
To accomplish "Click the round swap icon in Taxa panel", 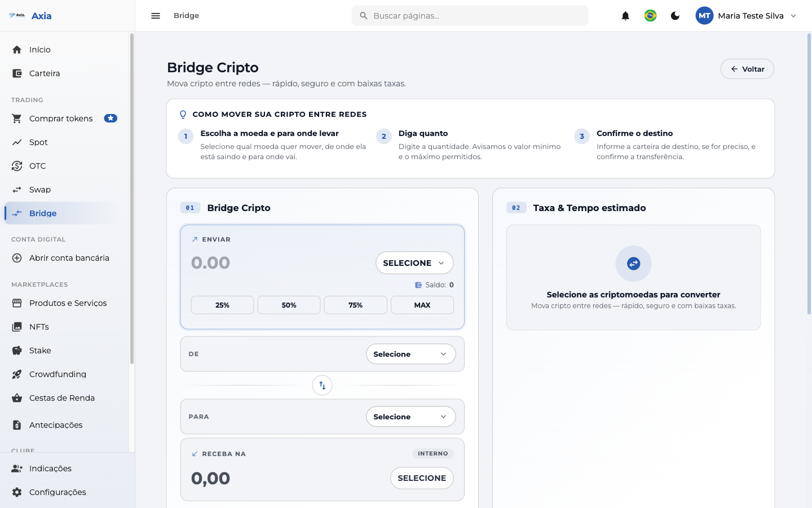I will tap(633, 264).
